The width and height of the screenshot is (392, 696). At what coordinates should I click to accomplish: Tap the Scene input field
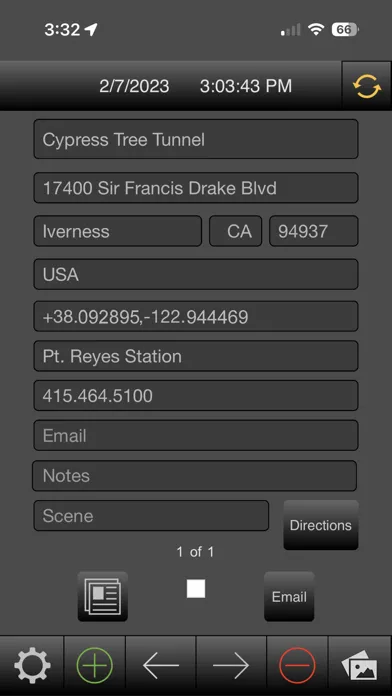point(151,516)
